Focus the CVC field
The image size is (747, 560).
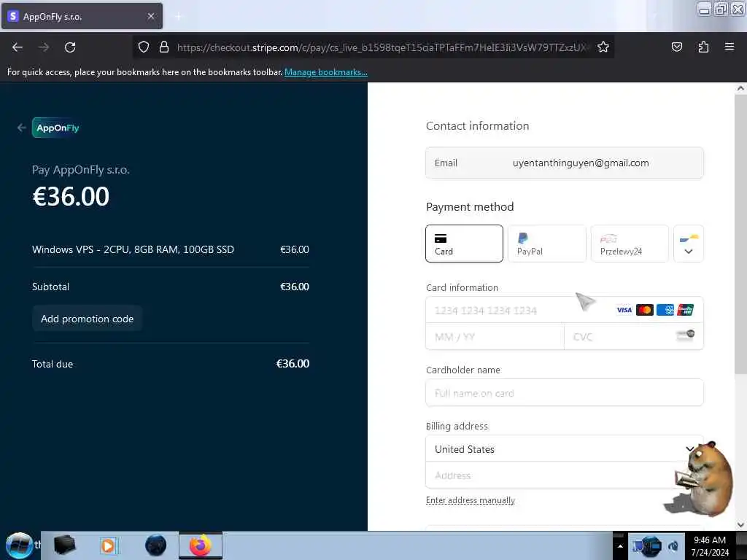(634, 337)
